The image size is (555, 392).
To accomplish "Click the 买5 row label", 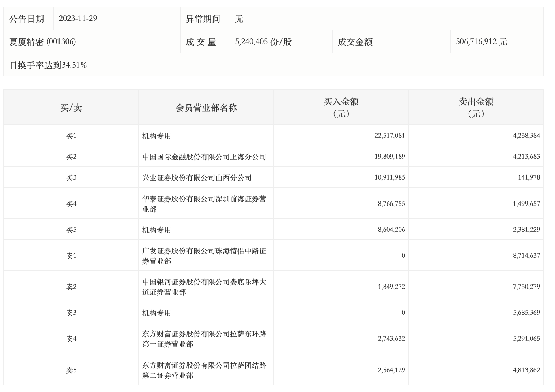I will coord(71,230).
